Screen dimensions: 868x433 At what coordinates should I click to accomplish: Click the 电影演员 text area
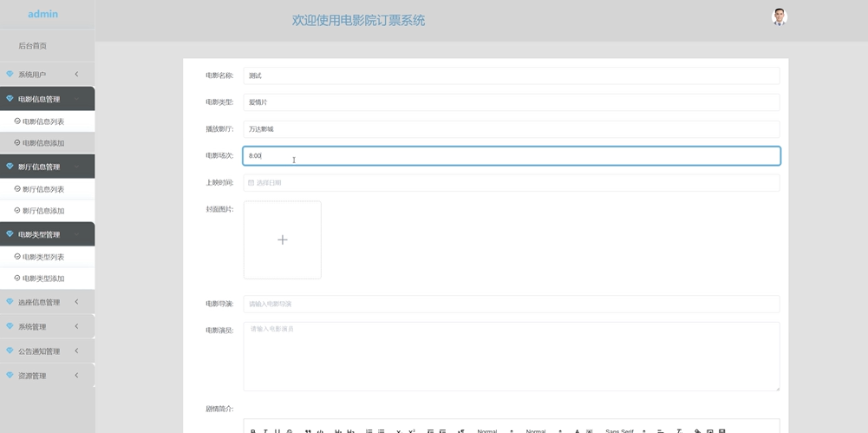[x=512, y=357]
